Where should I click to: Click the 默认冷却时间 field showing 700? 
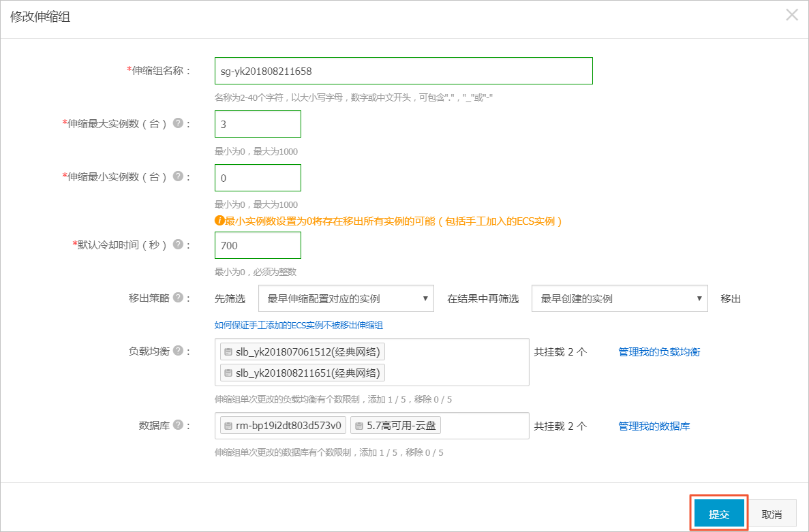pos(258,245)
